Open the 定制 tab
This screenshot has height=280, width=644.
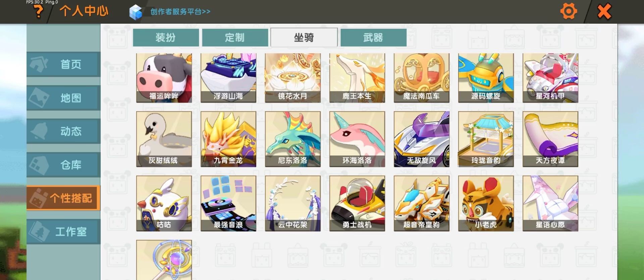pos(235,38)
